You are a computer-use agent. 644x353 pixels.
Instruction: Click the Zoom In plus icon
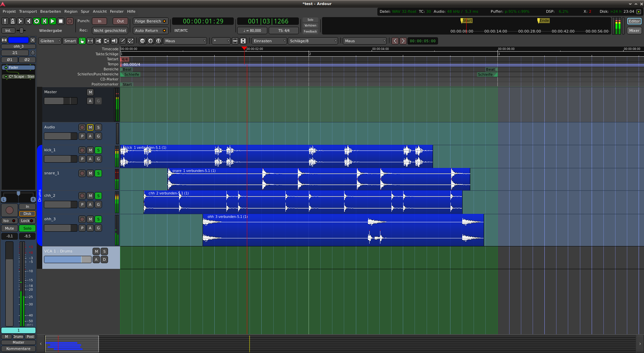point(151,41)
